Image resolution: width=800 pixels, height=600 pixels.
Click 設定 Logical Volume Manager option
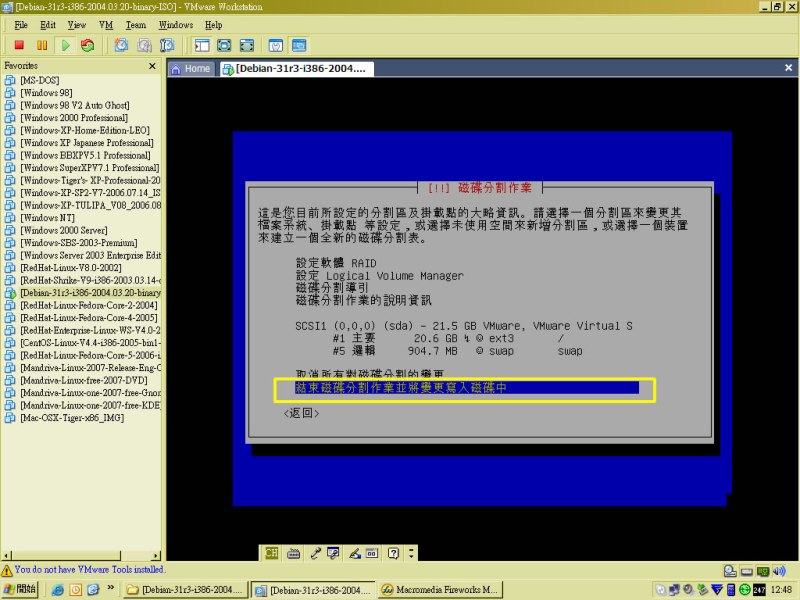click(380, 276)
